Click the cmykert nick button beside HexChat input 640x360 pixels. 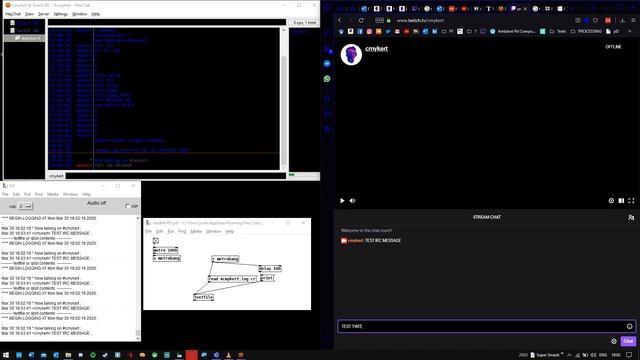56,176
